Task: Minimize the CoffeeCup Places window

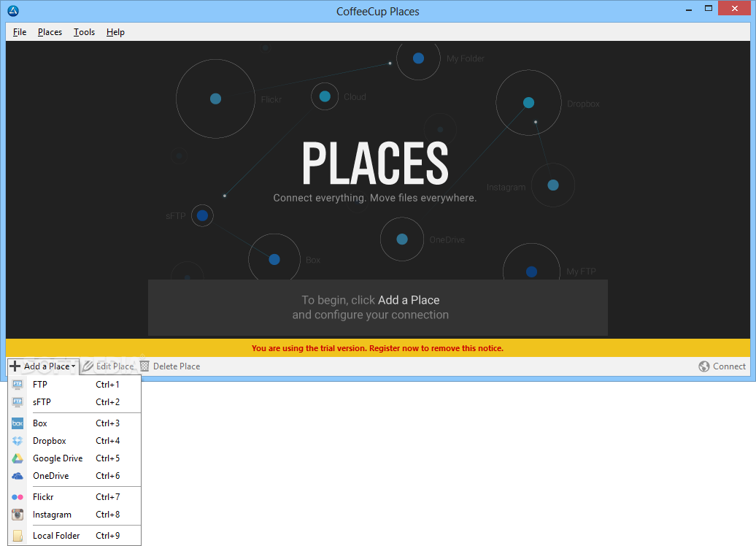Action: (689, 9)
